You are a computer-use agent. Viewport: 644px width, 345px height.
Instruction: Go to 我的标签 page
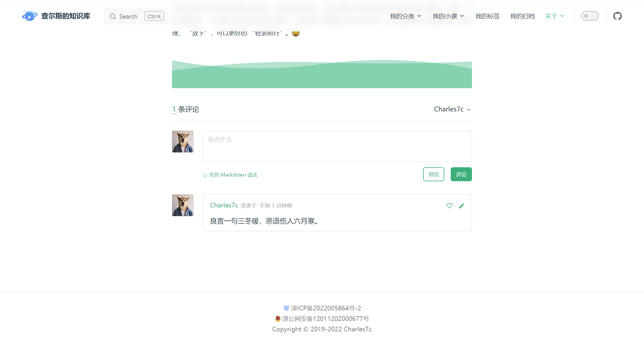point(487,16)
